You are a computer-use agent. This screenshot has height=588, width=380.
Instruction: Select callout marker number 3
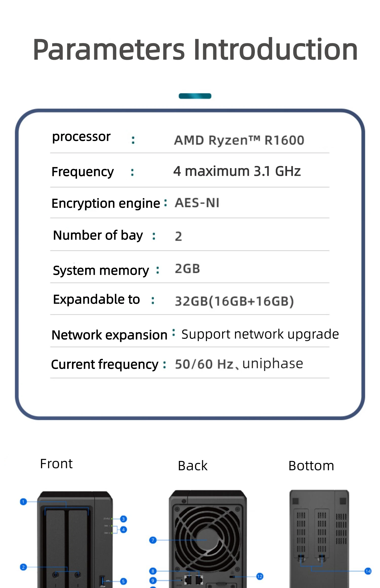[123, 519]
